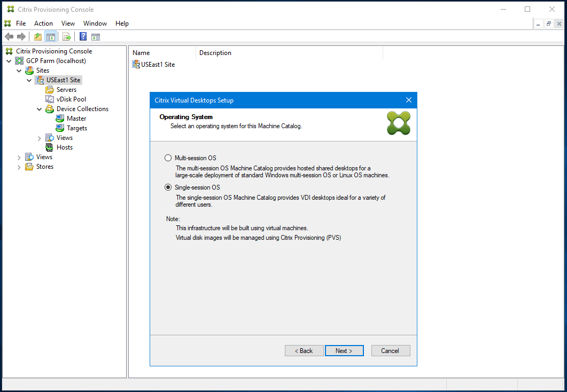This screenshot has height=392, width=567.
Task: Click the Back navigation arrow in the toolbar
Action: tap(9, 36)
